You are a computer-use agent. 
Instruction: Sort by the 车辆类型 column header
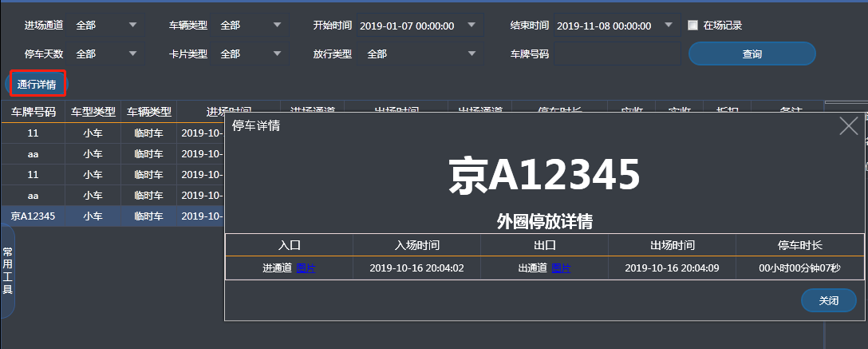(149, 112)
